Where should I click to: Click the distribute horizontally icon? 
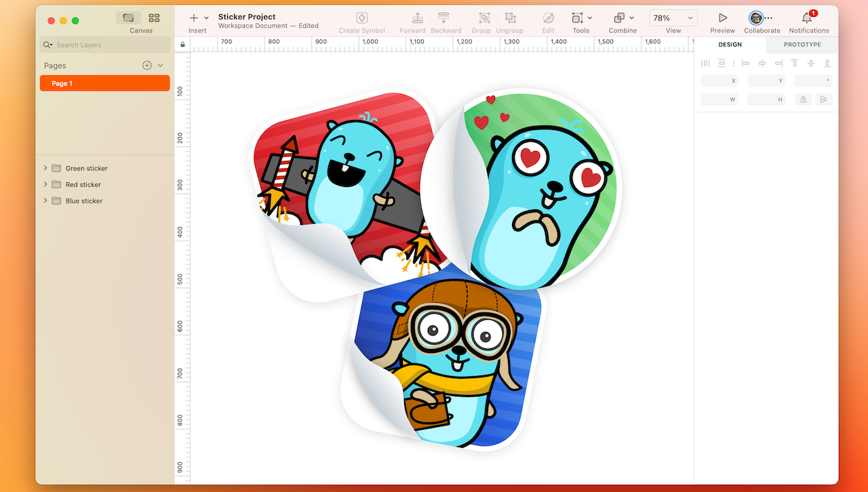coord(705,63)
